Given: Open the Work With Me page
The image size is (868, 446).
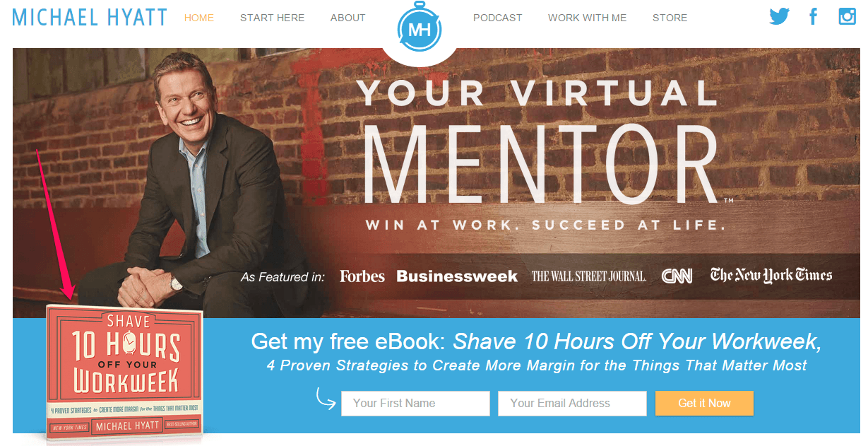Looking at the screenshot, I should 587,18.
